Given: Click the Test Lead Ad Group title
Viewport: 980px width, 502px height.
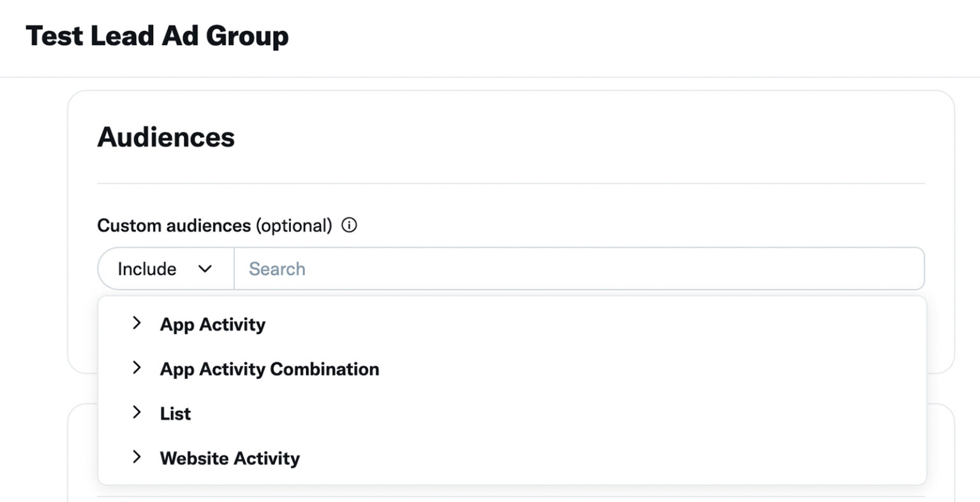Looking at the screenshot, I should [x=157, y=36].
